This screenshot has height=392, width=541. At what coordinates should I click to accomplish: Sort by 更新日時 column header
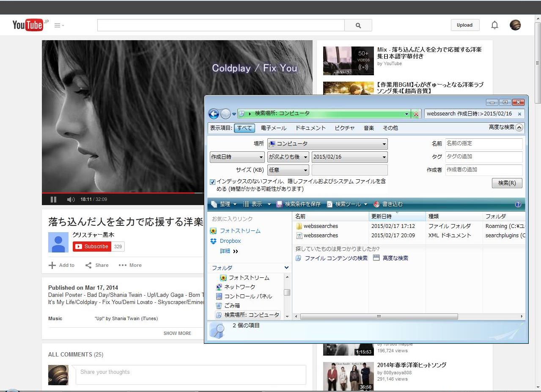(x=397, y=216)
